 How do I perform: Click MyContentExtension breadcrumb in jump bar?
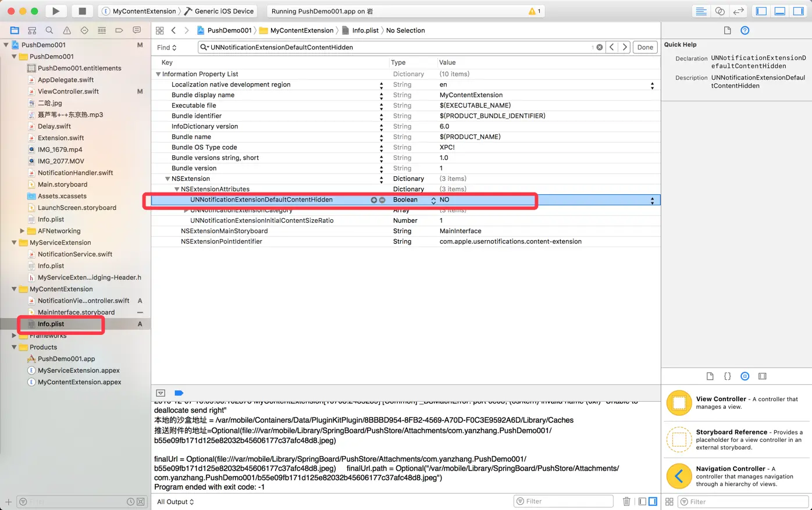pos(297,30)
